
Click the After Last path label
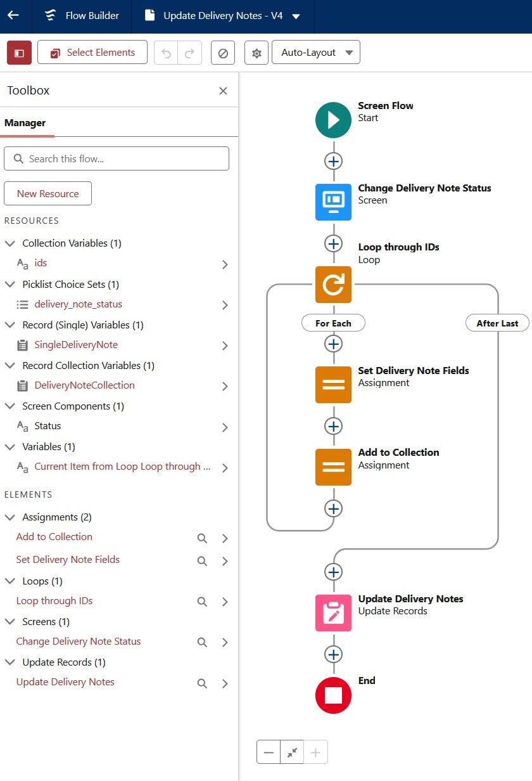pos(498,323)
